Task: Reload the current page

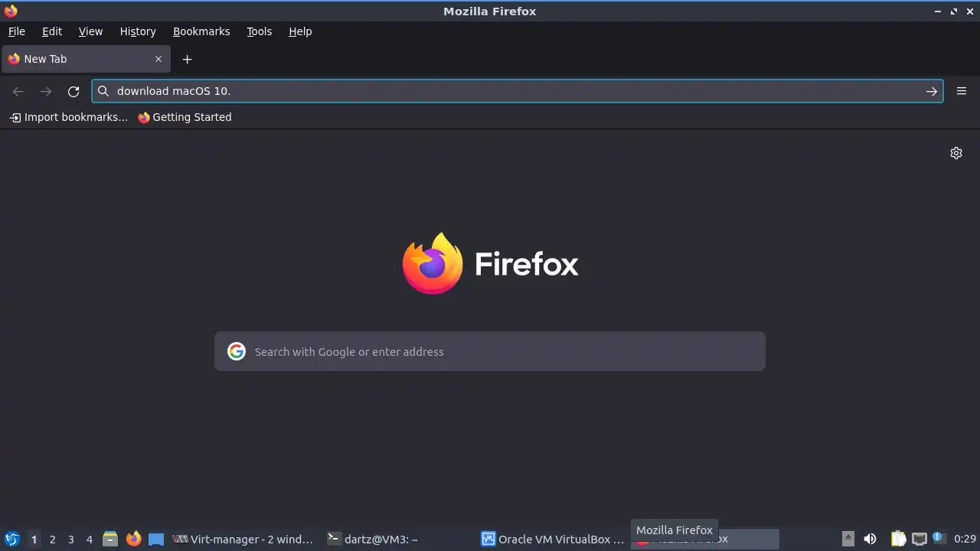Action: [73, 91]
